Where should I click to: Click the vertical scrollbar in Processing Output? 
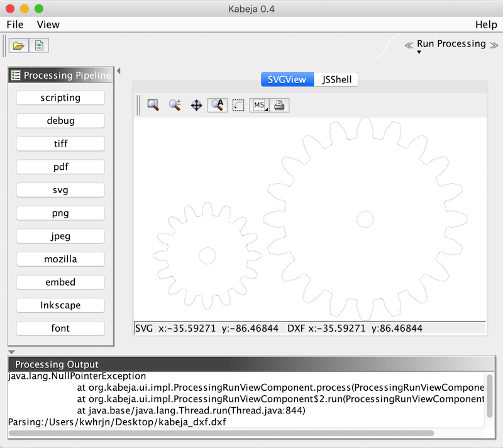490,396
